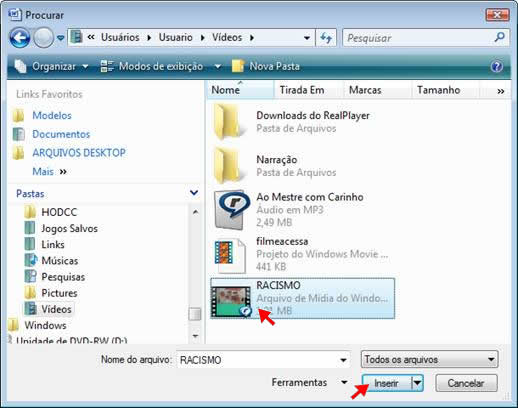Select Usuários in the address path
This screenshot has height=408, width=518.
[120, 37]
